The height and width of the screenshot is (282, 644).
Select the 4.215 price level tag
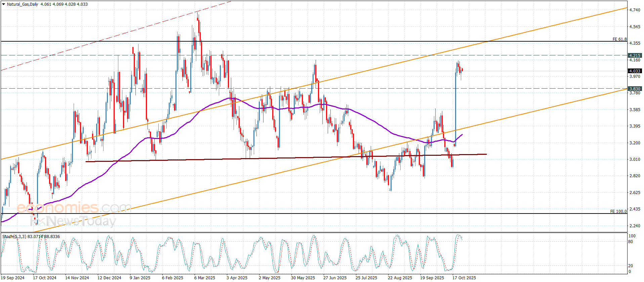coord(635,55)
